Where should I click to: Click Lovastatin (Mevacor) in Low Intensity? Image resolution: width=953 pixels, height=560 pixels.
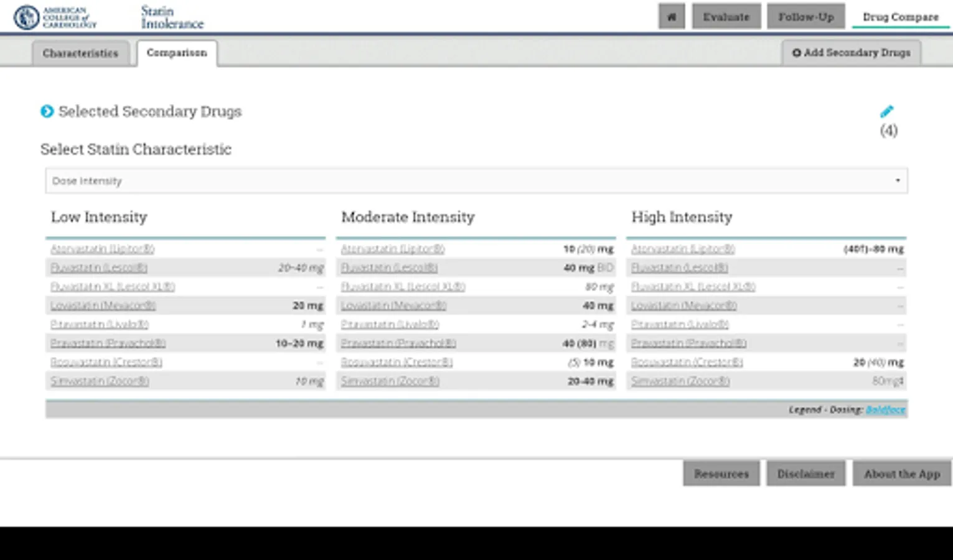point(103,306)
